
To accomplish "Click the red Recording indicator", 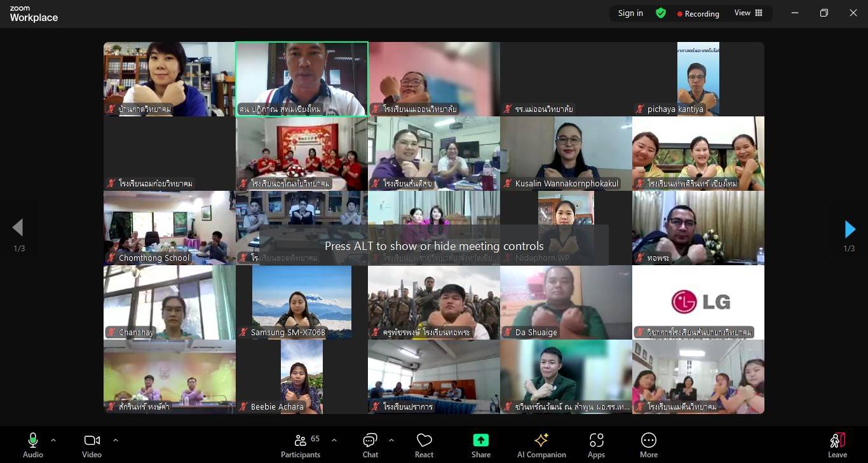I will [698, 13].
